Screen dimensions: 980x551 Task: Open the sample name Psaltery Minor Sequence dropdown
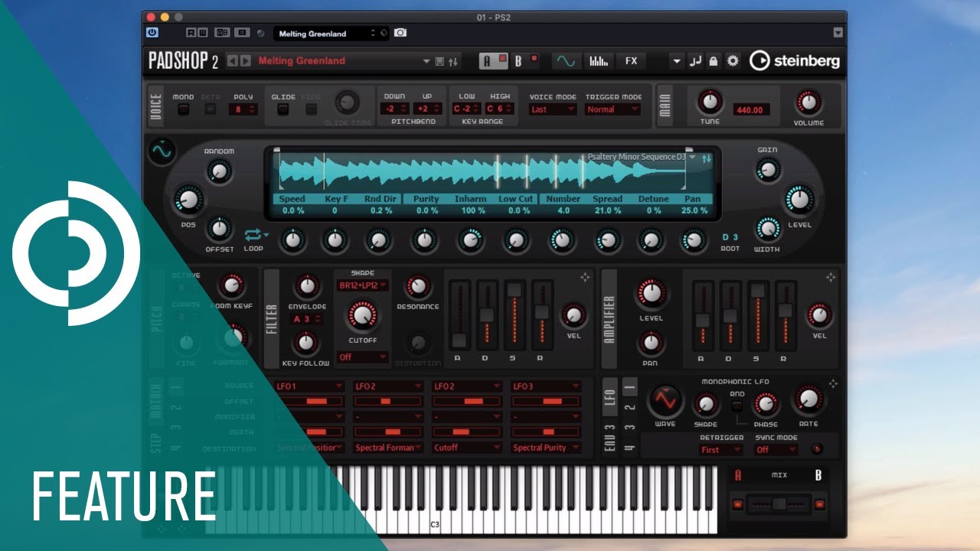(642, 157)
